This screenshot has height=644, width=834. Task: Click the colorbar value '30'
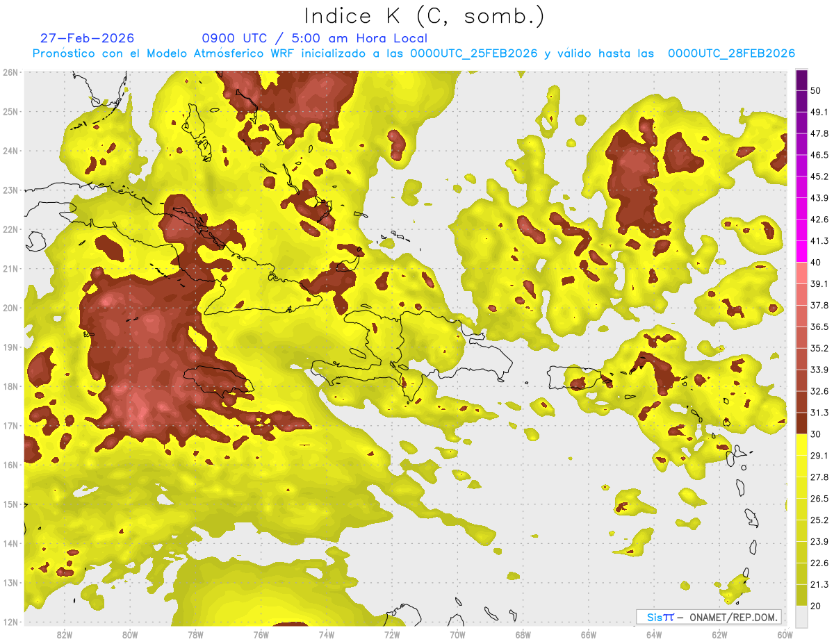click(816, 434)
